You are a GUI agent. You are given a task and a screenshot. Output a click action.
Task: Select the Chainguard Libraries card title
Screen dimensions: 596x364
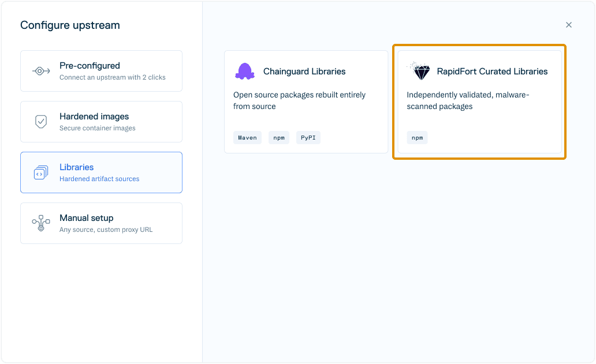(304, 72)
